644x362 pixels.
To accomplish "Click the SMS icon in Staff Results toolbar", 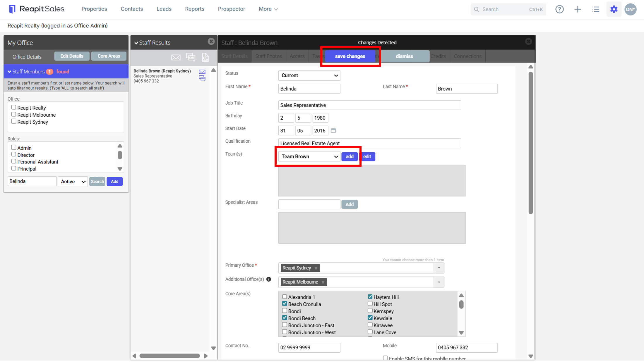I will coord(191,57).
